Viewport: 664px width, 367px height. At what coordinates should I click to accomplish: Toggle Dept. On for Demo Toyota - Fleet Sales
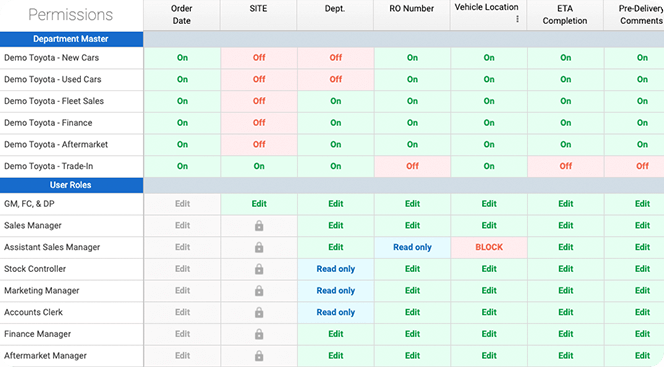coord(335,101)
